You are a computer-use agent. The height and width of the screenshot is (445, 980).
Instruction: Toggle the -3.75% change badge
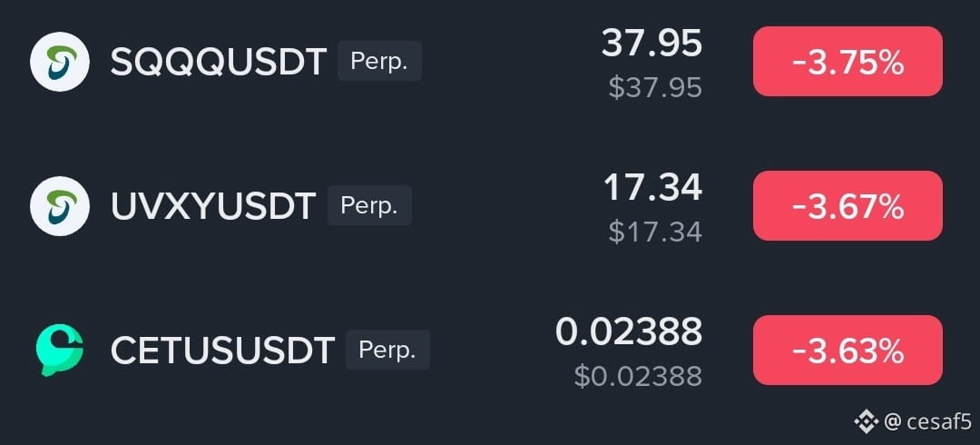848,62
